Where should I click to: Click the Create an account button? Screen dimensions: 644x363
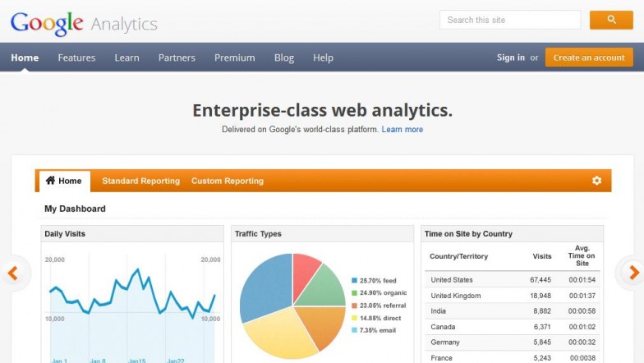[589, 57]
